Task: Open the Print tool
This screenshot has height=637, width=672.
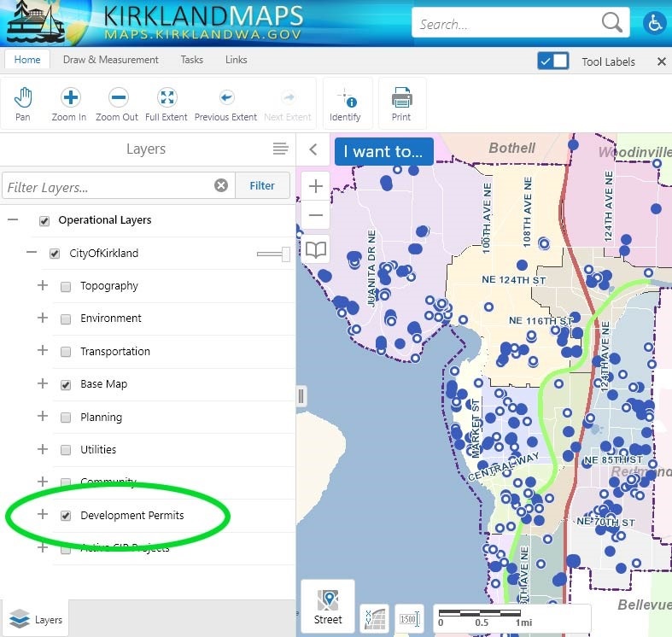Action: (x=401, y=104)
